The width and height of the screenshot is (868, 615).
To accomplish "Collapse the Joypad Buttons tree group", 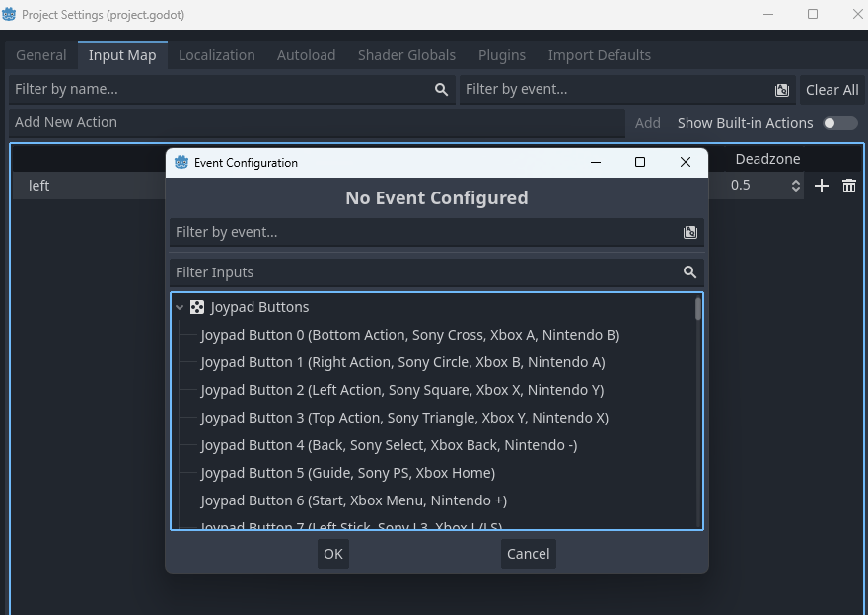I will click(180, 307).
